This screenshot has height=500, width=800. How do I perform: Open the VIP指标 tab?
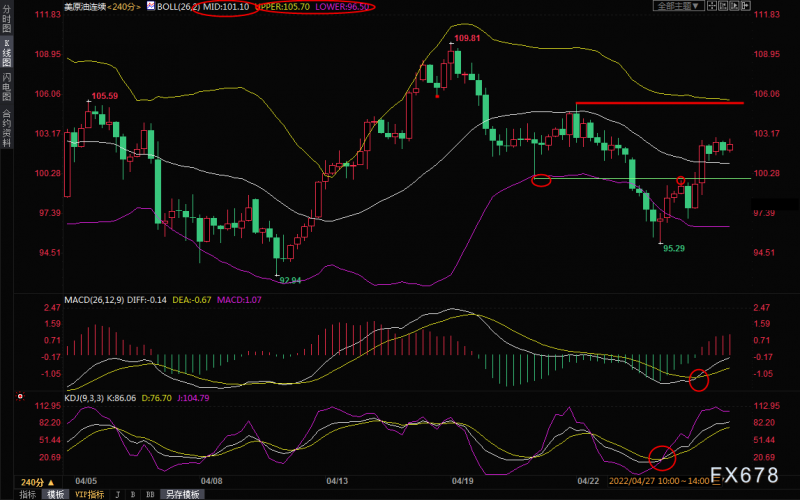click(x=90, y=494)
